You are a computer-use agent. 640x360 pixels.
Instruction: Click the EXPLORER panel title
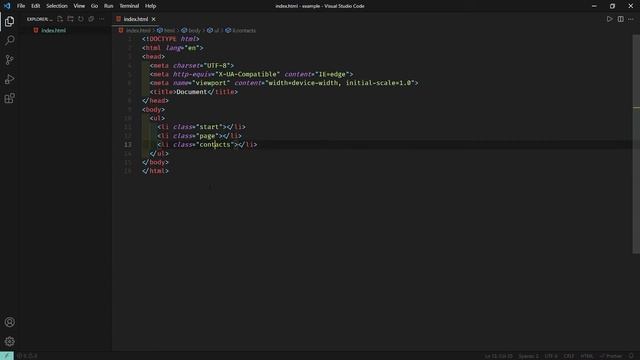(x=39, y=19)
